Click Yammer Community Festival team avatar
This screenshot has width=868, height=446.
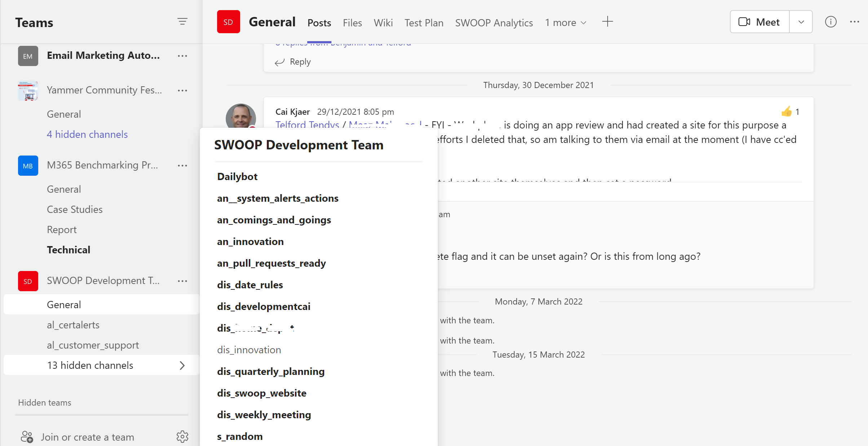pyautogui.click(x=28, y=91)
